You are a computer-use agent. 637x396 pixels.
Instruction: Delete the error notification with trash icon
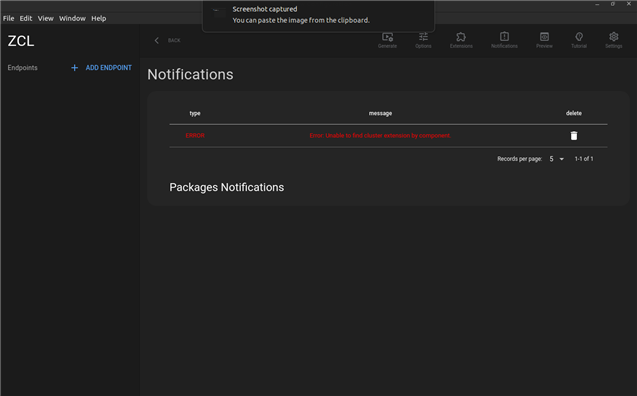574,136
